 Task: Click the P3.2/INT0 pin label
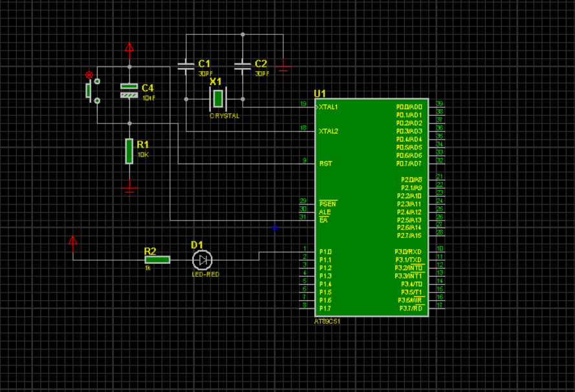(409, 268)
